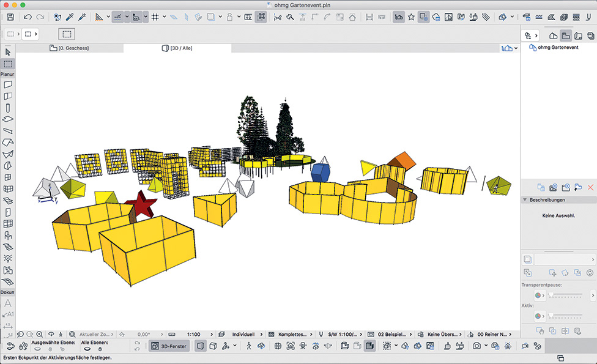Viewport: 597px width, 364px height.
Task: Click the Transparentpause slider
Action: tap(565, 295)
